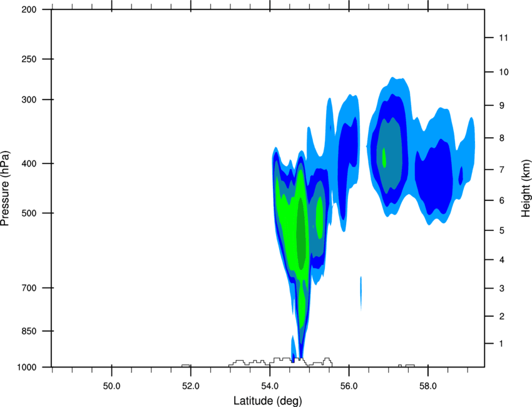Click the 'Latitude (deg)' axis title
The width and height of the screenshot is (532, 407).
click(x=267, y=401)
